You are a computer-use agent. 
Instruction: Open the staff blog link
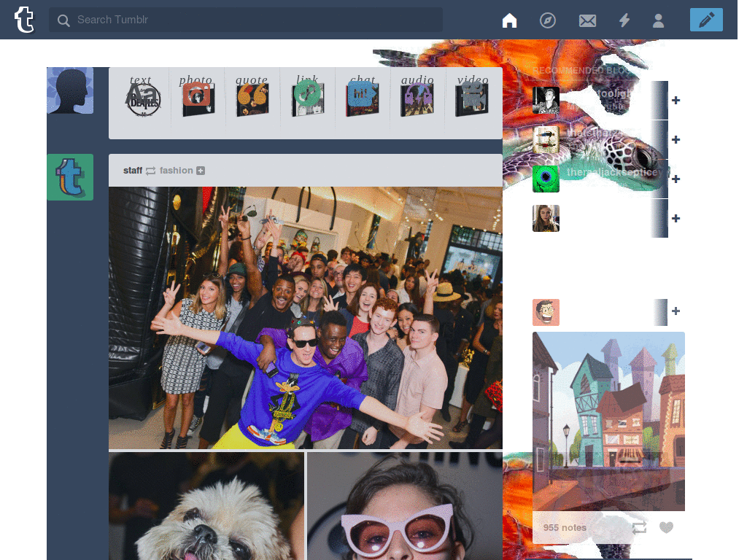pos(133,171)
